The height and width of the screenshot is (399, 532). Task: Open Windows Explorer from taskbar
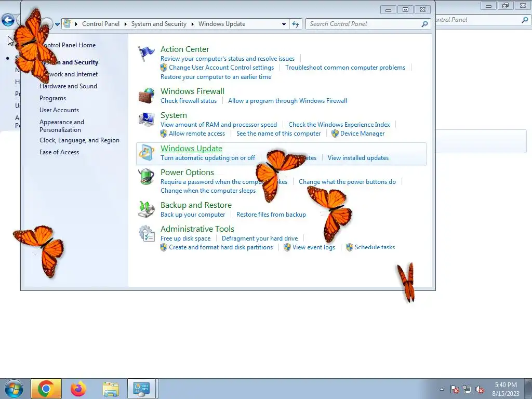click(111, 389)
